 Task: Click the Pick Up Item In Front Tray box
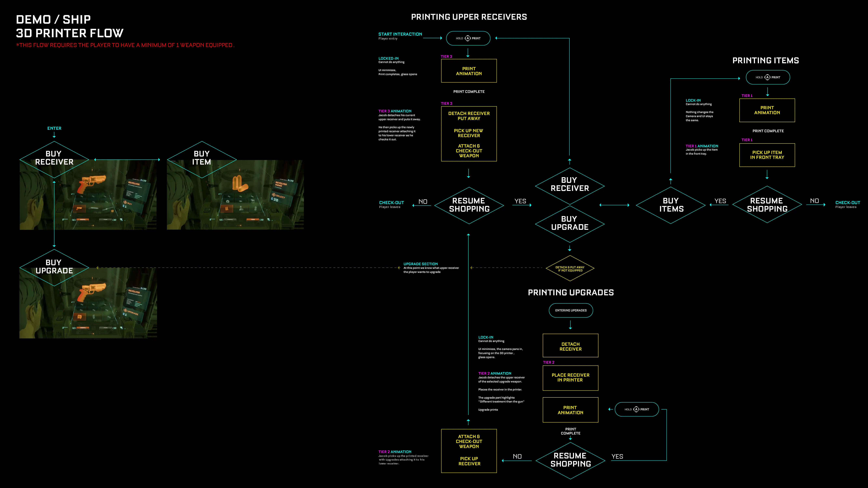coord(767,155)
